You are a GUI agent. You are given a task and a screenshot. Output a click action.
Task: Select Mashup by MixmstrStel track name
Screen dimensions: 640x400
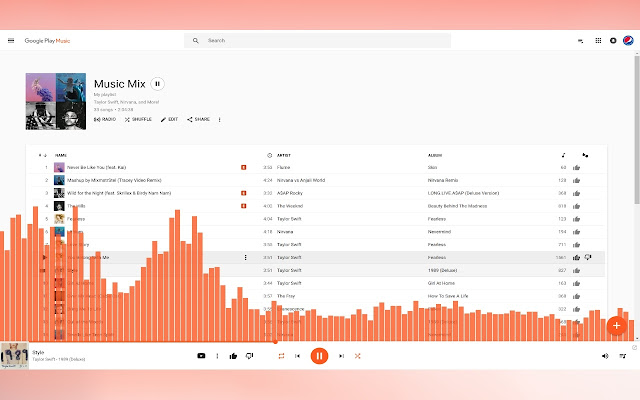114,180
